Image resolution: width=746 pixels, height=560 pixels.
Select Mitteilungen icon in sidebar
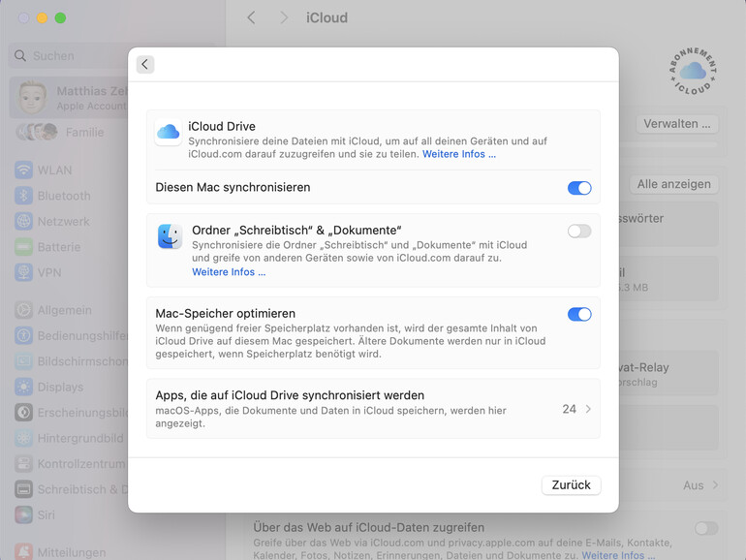point(23,552)
